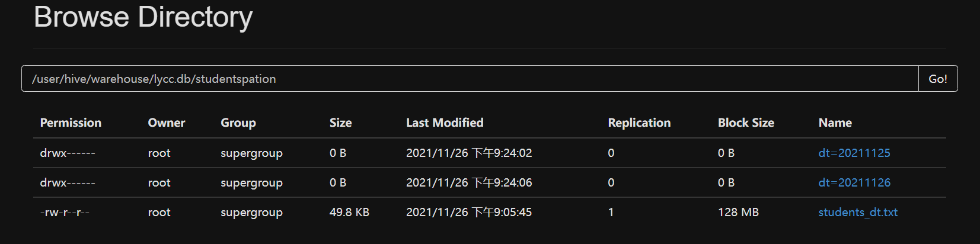This screenshot has width=980, height=244.
Task: Click the Block Size column header
Action: [x=746, y=123]
